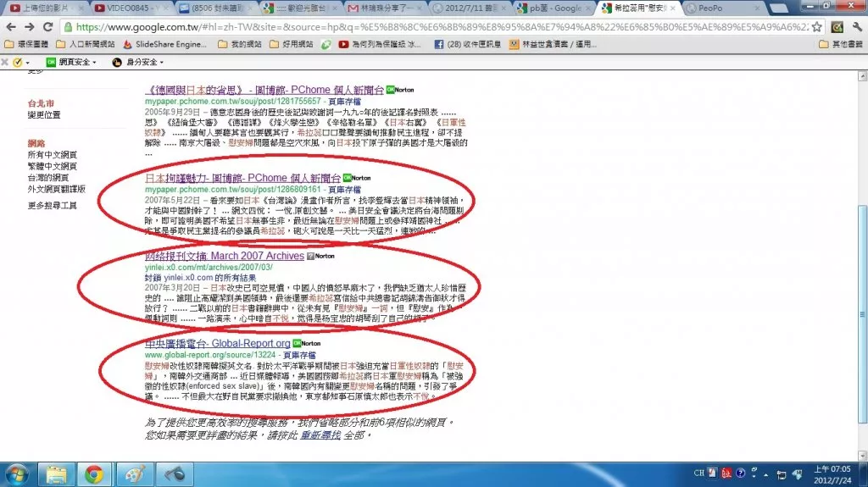Open the 身分安全 Norton dropdown
The width and height of the screenshot is (868, 487).
138,62
